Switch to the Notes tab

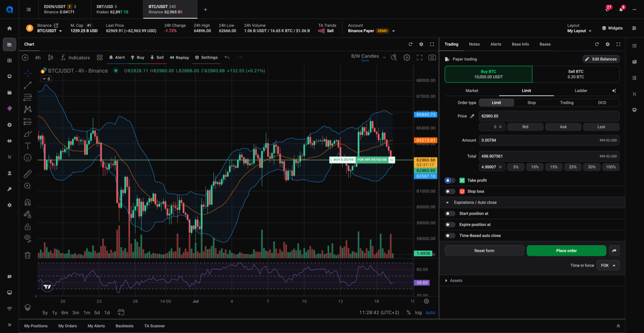[474, 44]
